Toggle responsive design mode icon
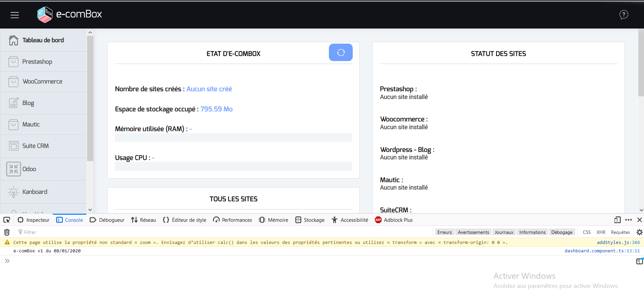Screen dimensions: 644x305 click(617, 220)
